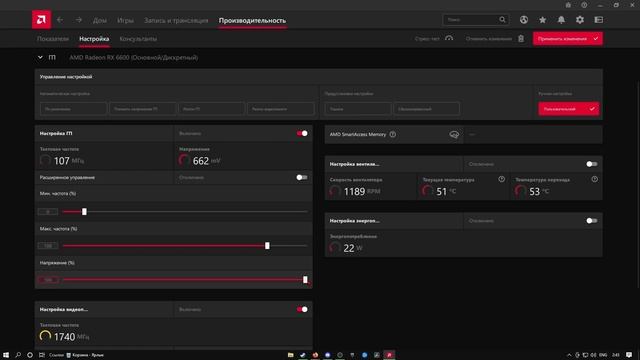Screen dimensions: 640x360
Task: Show hidden tray icons chevron
Action: (569, 355)
